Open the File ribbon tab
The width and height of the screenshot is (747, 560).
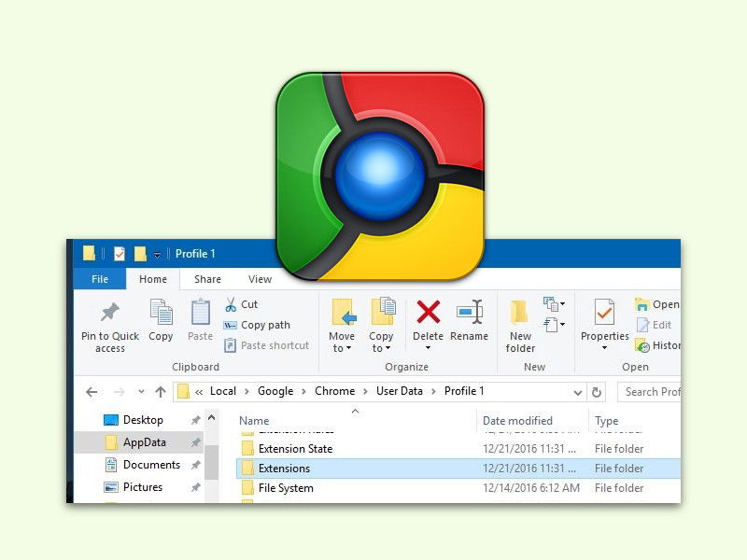click(100, 279)
